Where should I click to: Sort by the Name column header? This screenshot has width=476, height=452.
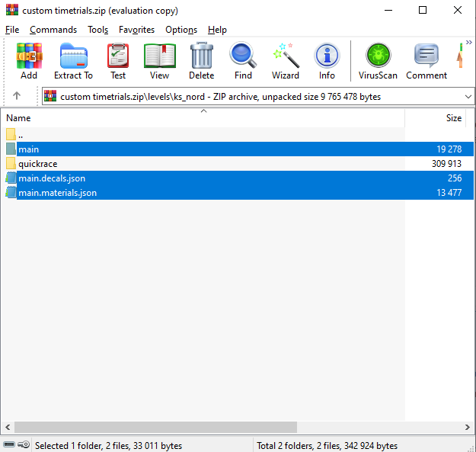point(203,118)
